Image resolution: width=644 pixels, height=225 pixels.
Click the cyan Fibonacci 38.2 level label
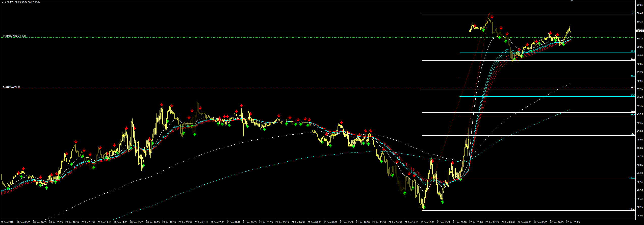[x=633, y=76]
